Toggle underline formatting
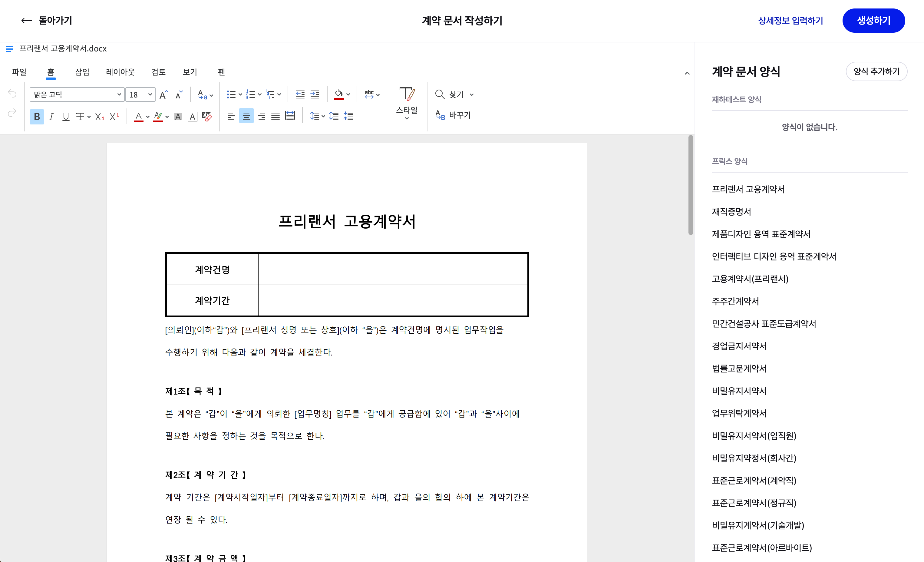This screenshot has width=924, height=562. click(66, 117)
